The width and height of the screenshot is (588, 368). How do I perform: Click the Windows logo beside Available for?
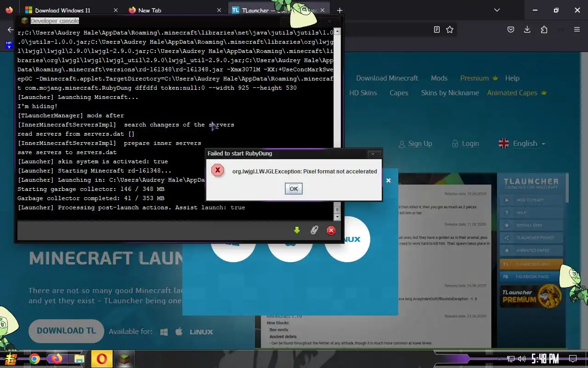[x=164, y=332]
